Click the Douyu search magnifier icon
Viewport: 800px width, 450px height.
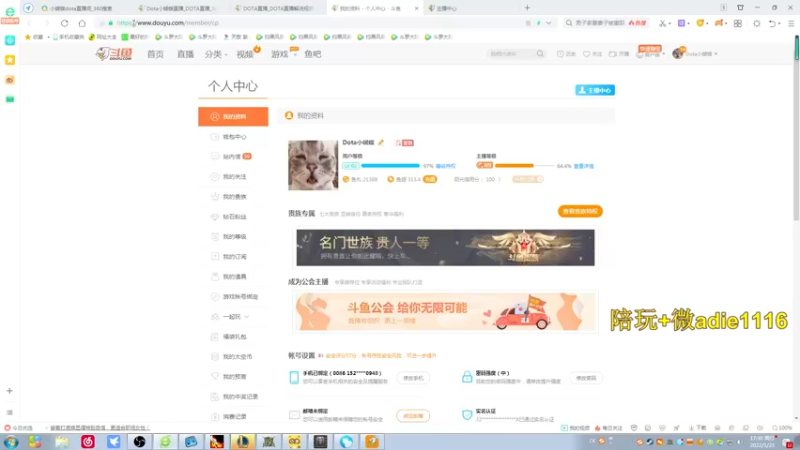(x=540, y=54)
